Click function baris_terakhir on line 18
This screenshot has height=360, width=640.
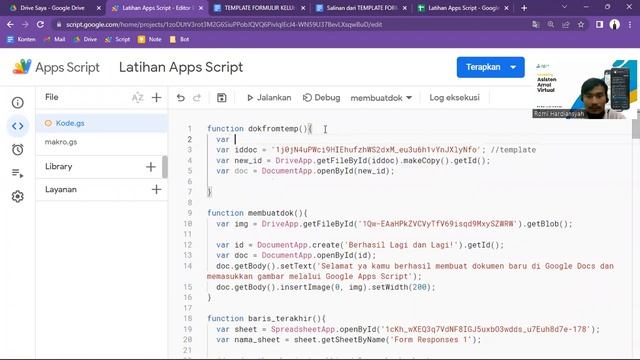click(x=284, y=318)
